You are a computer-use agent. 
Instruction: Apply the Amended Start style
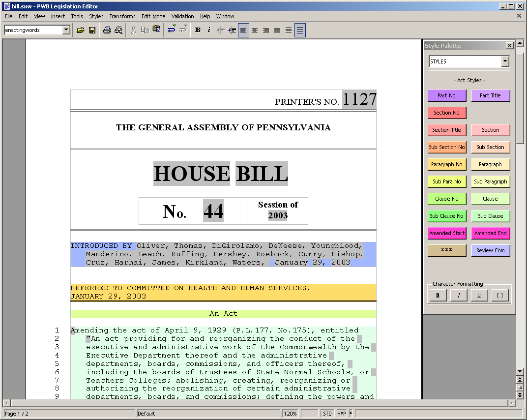(x=447, y=233)
